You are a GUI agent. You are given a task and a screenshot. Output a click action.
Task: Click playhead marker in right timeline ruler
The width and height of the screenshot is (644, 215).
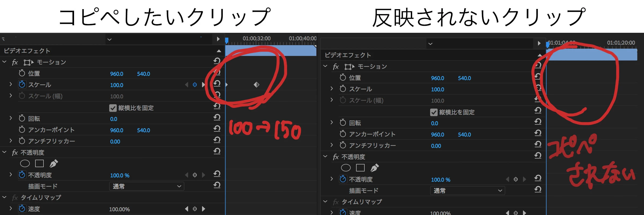[548, 45]
